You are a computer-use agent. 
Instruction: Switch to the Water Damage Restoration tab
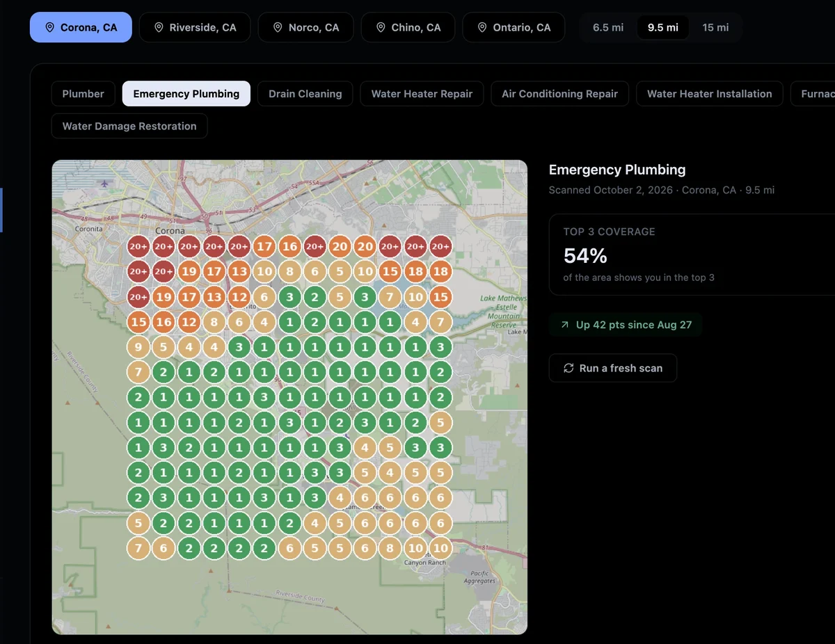[x=129, y=126]
